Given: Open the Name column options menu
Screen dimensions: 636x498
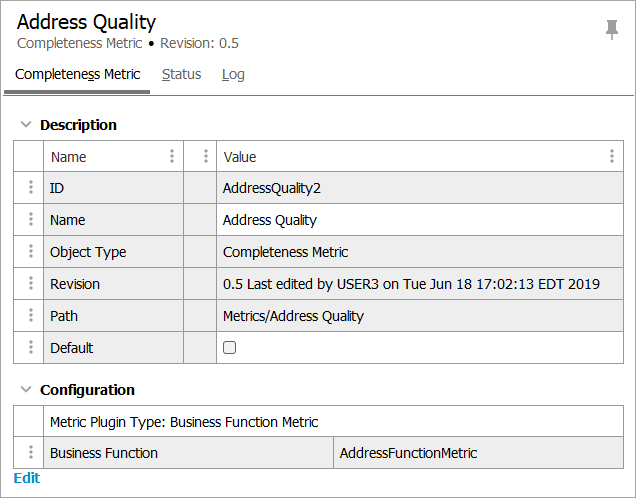Looking at the screenshot, I should coord(172,156).
